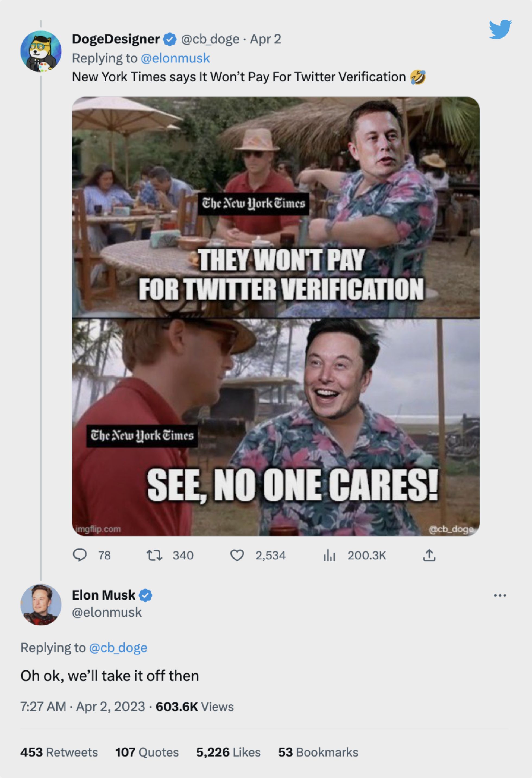The width and height of the screenshot is (532, 778).
Task: Open view analytics bar chart icon
Action: pos(329,555)
